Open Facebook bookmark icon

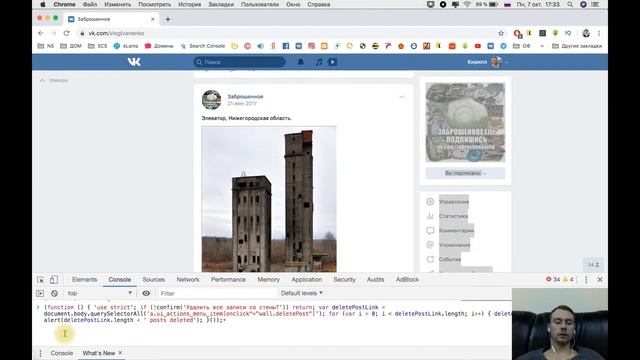286,46
